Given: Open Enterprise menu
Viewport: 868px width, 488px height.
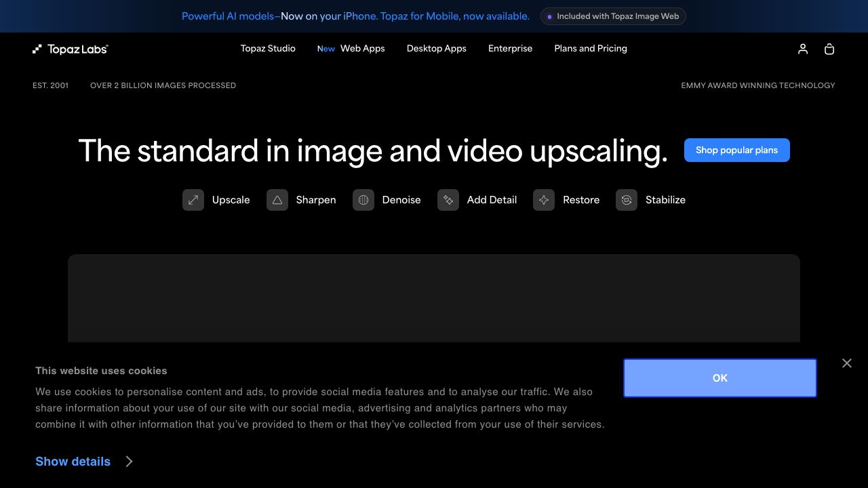Looking at the screenshot, I should 510,49.
